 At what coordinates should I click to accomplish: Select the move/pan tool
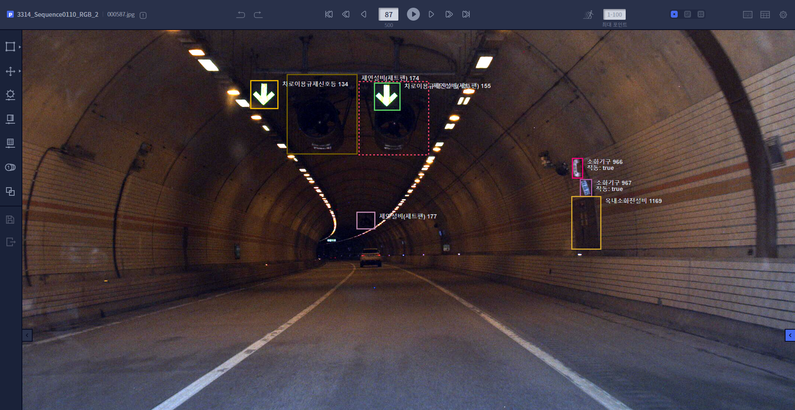10,71
